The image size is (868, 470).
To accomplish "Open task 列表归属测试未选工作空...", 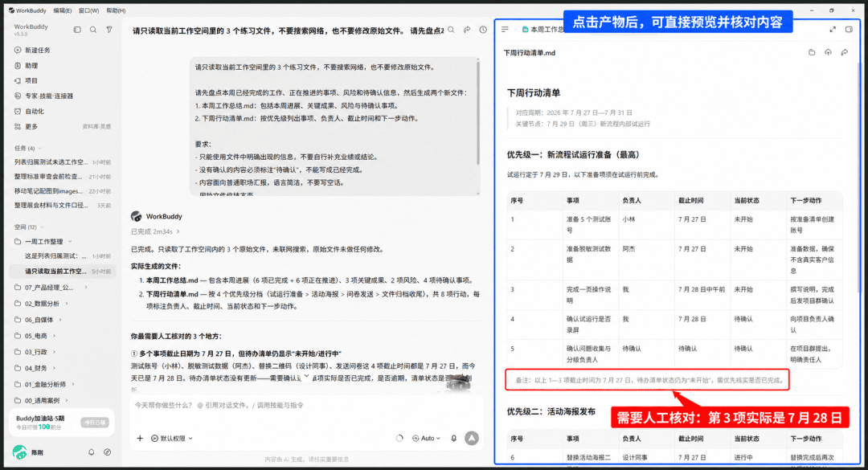I will [63, 162].
